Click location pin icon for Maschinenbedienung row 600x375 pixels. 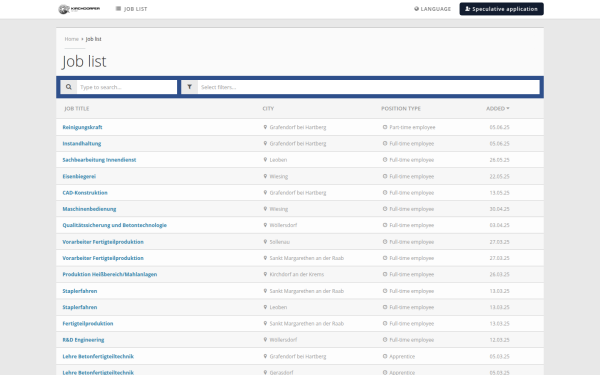pyautogui.click(x=265, y=209)
